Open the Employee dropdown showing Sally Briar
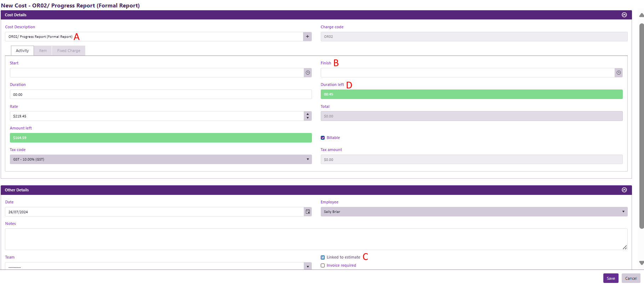 [x=474, y=211]
